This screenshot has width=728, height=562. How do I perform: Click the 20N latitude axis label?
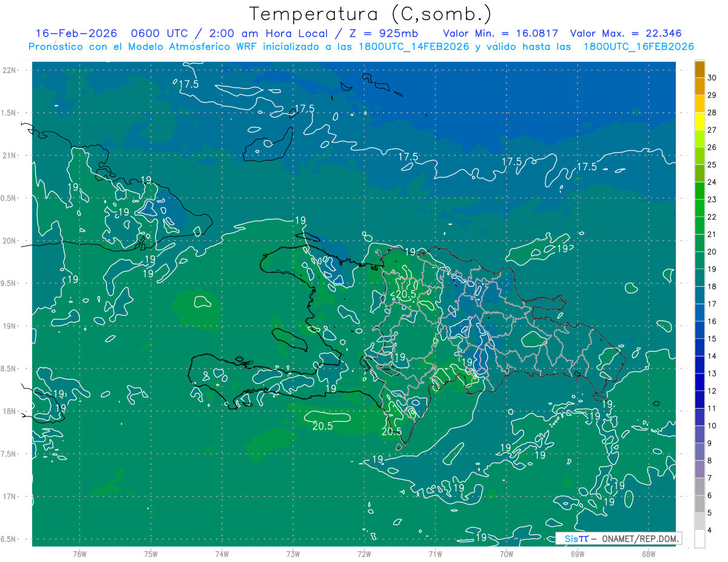[10, 241]
